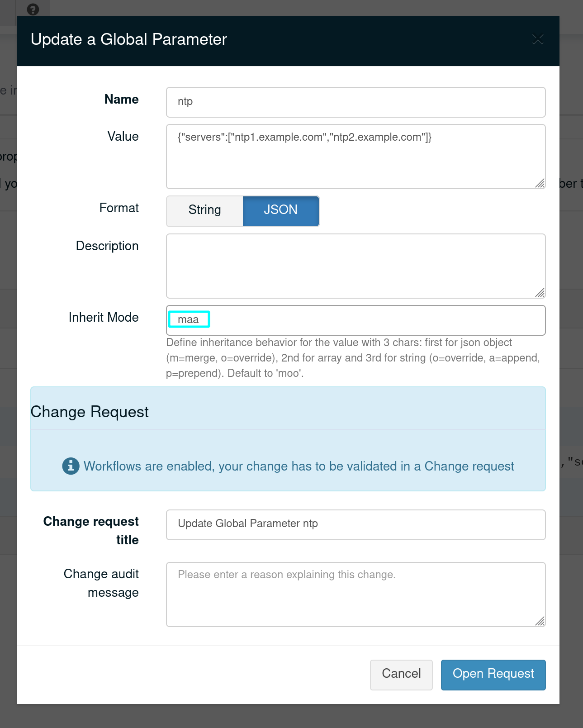Close the Update a Global Parameter dialog

(x=537, y=40)
